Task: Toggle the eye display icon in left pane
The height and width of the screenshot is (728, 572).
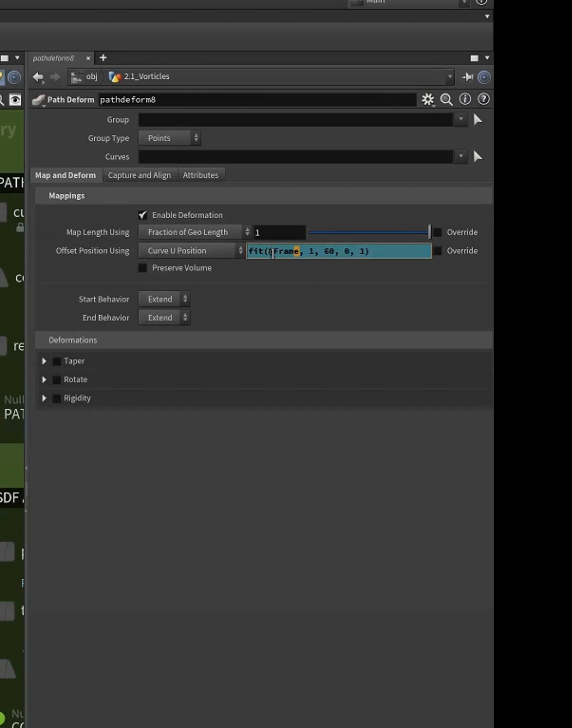Action: [x=15, y=100]
